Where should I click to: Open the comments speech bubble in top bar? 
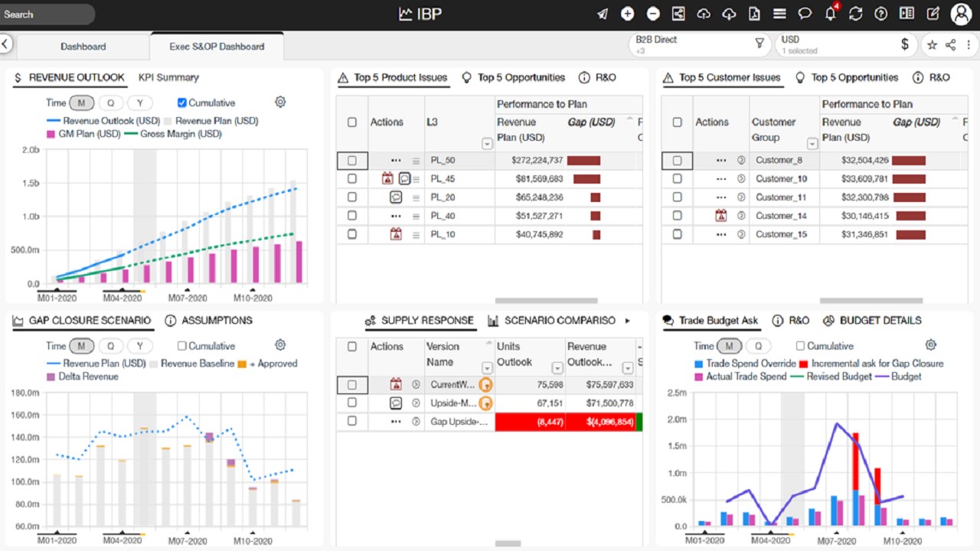click(805, 14)
